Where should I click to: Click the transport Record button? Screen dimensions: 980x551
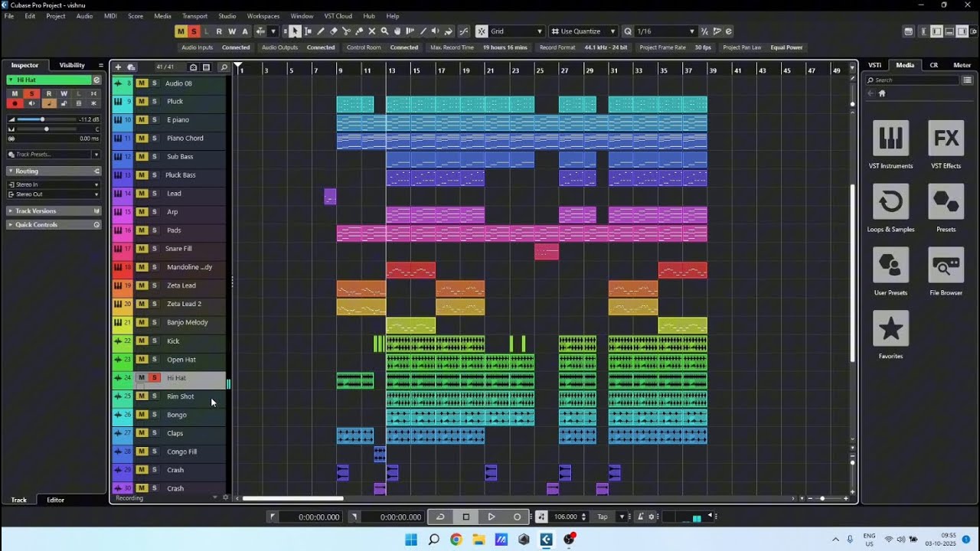point(517,517)
